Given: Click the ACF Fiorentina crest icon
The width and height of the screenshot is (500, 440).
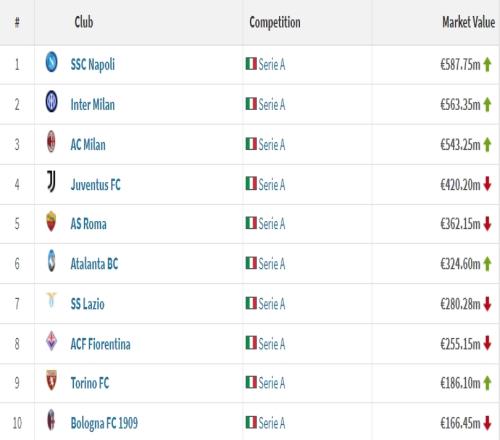Looking at the screenshot, I should tap(51, 341).
